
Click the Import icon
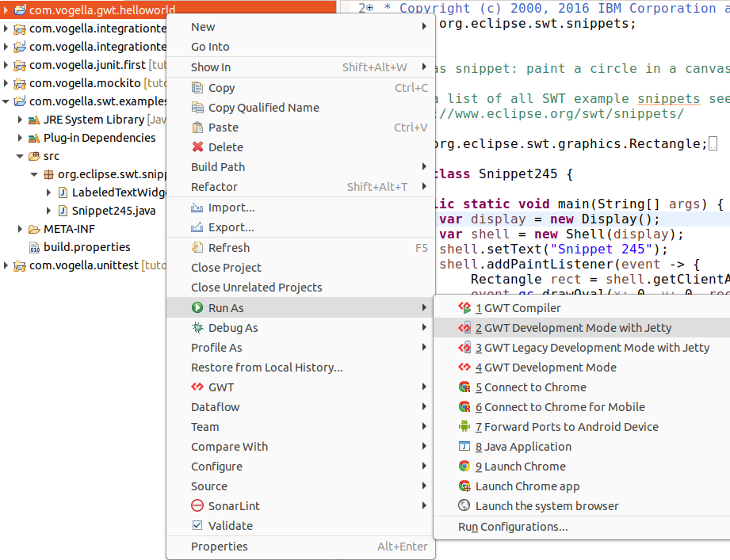point(197,208)
